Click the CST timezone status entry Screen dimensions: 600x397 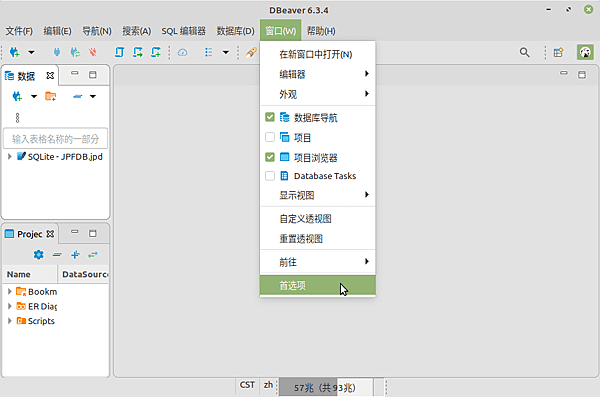pyautogui.click(x=247, y=385)
